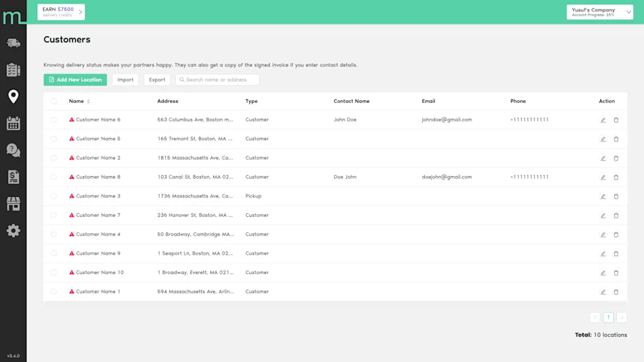The width and height of the screenshot is (644, 362).
Task: Delete Customer Name 4 row
Action: pos(616,235)
